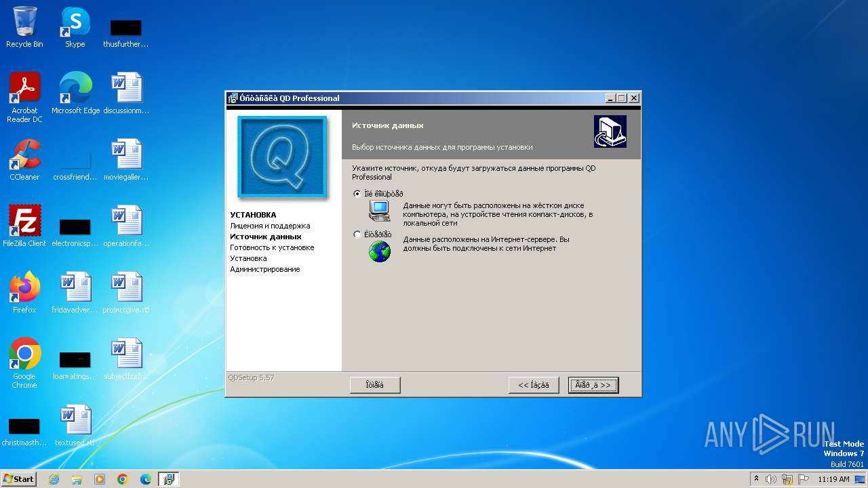This screenshot has height=488, width=868.
Task: Open Microsoft Edge desktop shortcut
Action: (75, 94)
